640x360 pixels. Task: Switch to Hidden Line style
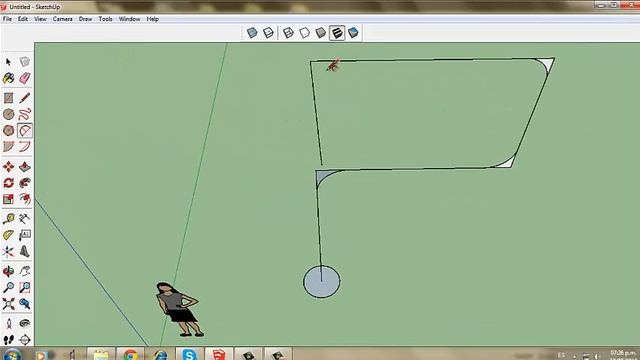tap(304, 33)
